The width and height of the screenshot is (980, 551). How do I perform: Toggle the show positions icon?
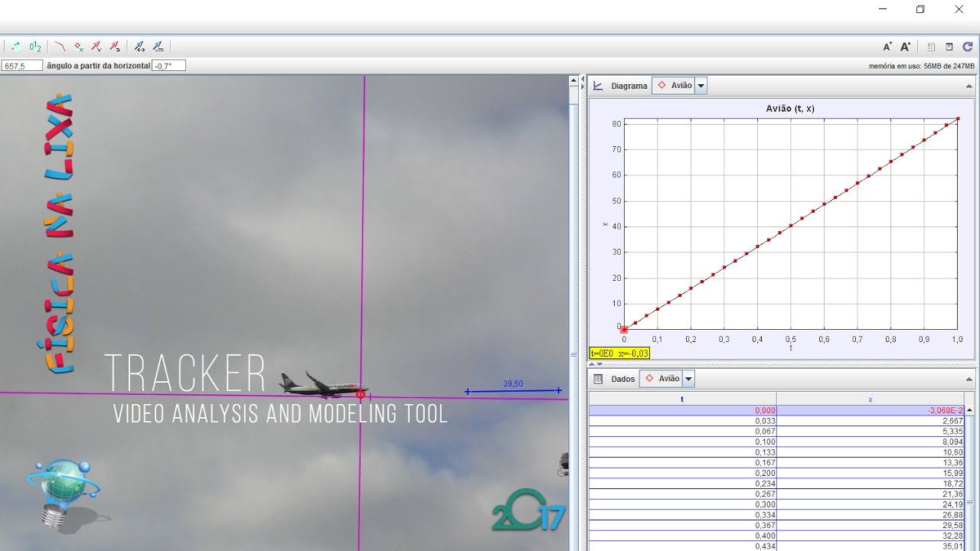[x=16, y=47]
